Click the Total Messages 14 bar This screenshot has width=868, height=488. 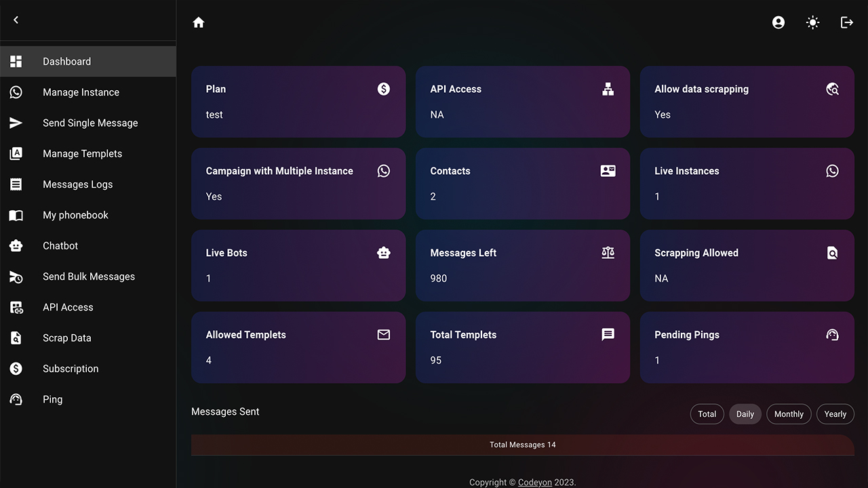coord(522,445)
